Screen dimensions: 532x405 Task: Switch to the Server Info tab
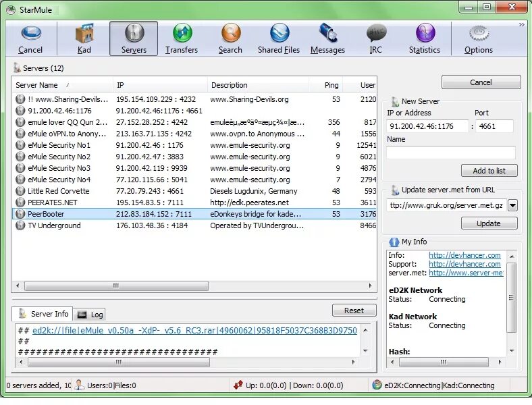point(42,314)
